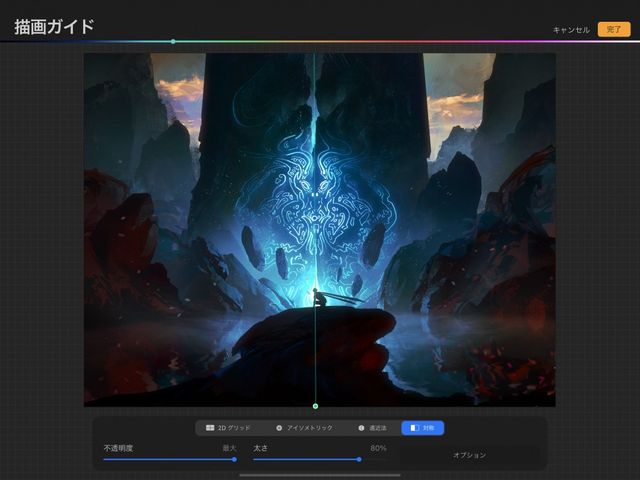Select the 対称 symmetry tab
The height and width of the screenshot is (480, 640).
tap(422, 428)
